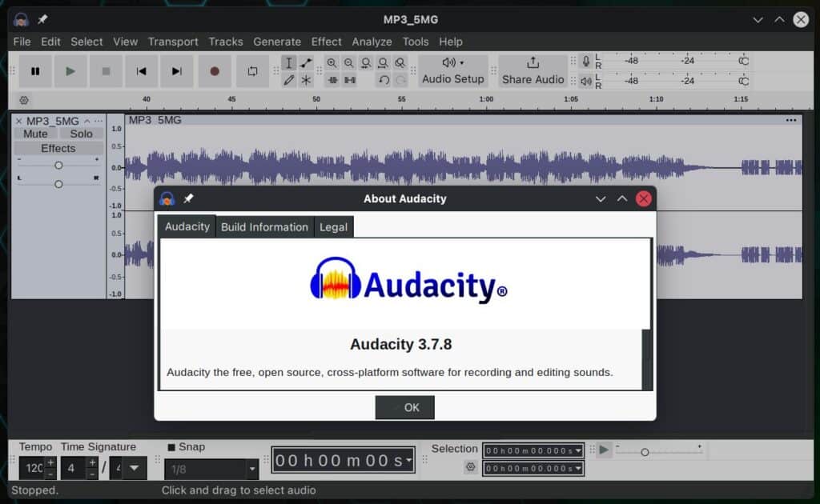Increase time signature numerator with plus
820x504 pixels.
pos(92,462)
